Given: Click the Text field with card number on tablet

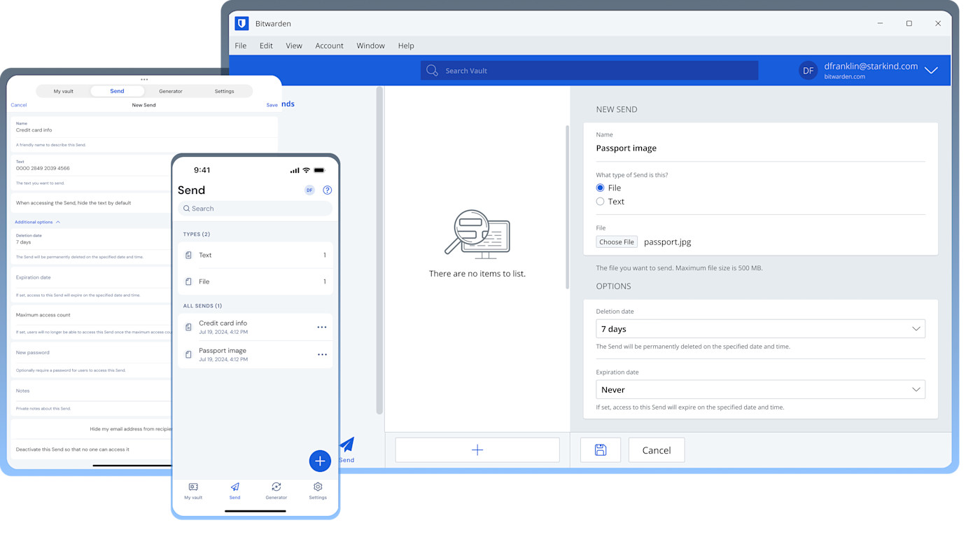Looking at the screenshot, I should [x=91, y=165].
